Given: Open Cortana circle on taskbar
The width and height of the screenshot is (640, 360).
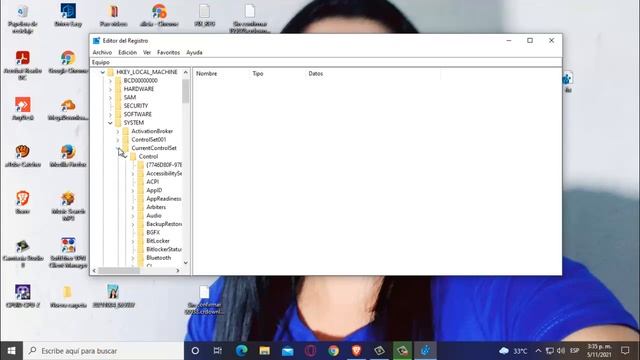Looking at the screenshot, I should tap(195, 351).
